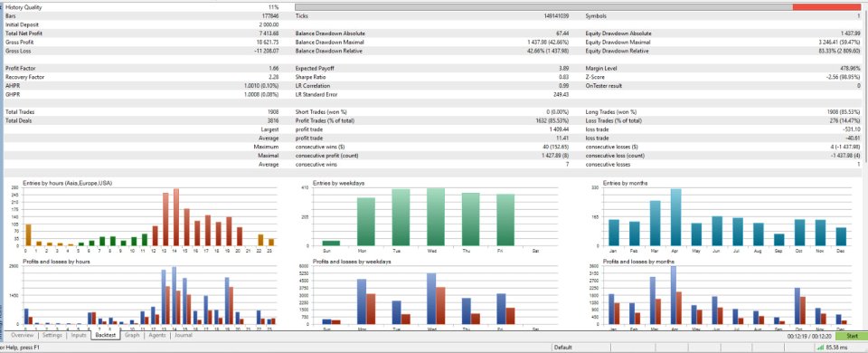Screen dimensions: 868x353
Task: Click the Total Trades value 1908
Action: click(x=273, y=112)
